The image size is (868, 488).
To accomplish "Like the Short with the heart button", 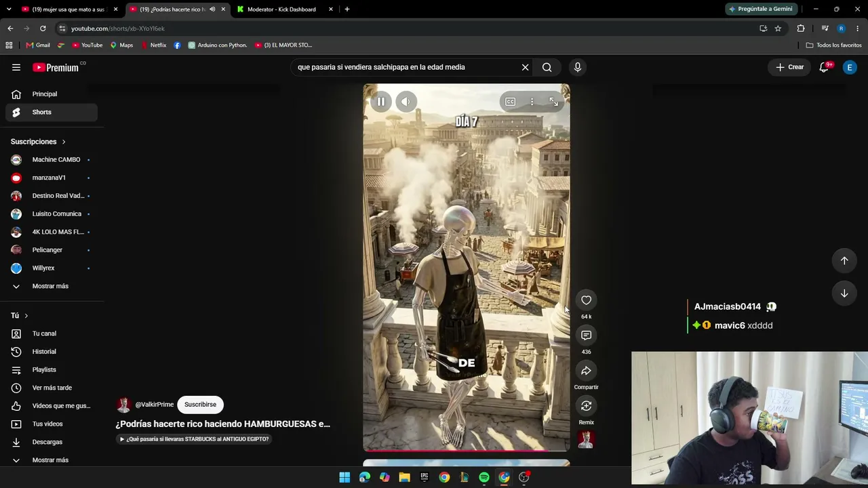I will [587, 300].
